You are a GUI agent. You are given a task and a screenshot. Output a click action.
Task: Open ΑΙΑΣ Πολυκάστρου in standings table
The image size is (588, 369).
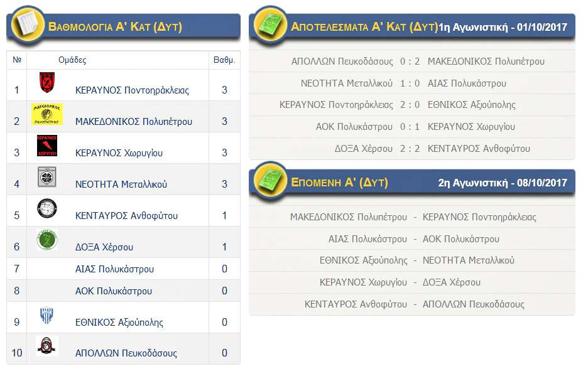[113, 269]
